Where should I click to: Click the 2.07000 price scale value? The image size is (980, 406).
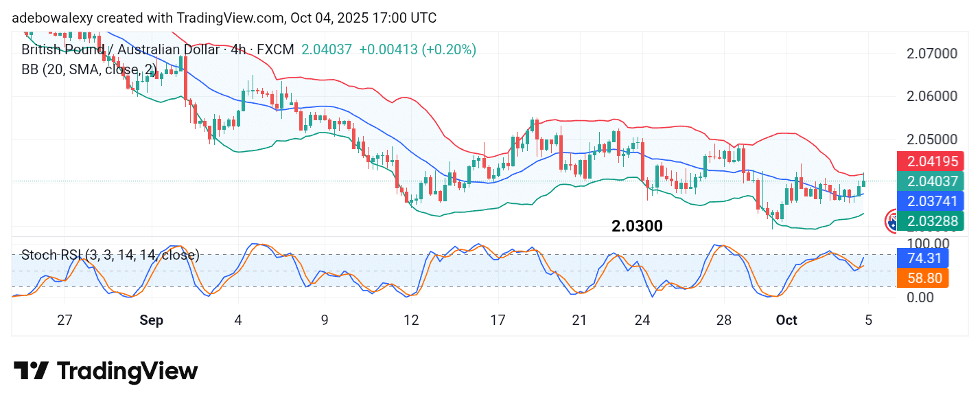[x=931, y=53]
